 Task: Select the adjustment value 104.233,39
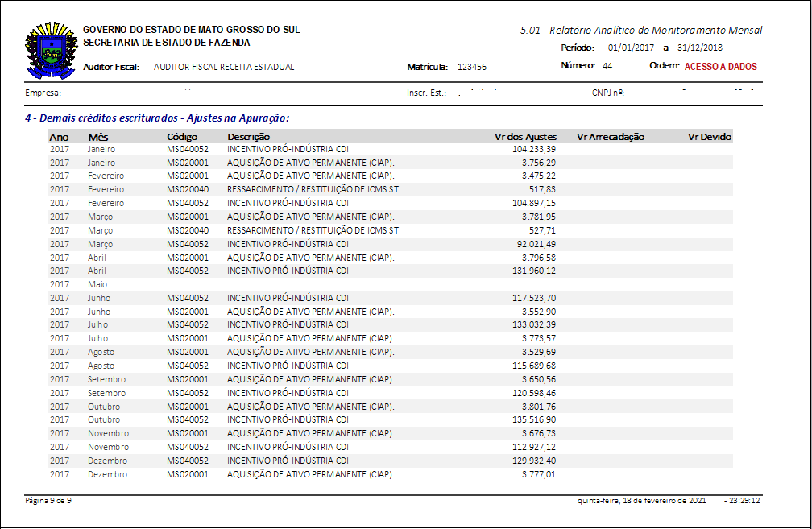click(533, 149)
